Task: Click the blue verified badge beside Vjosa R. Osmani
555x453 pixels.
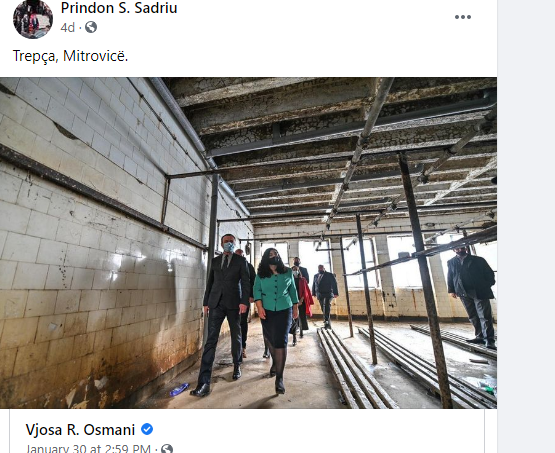Action: coord(147,429)
